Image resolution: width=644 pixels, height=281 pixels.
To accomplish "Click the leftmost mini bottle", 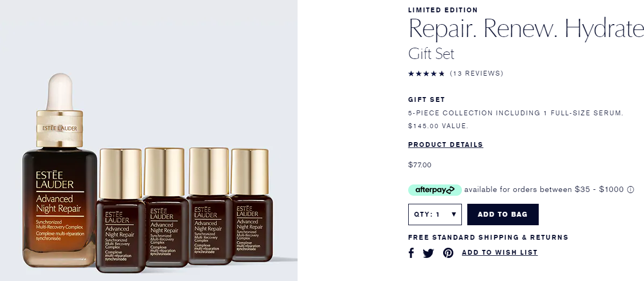I will (x=120, y=210).
